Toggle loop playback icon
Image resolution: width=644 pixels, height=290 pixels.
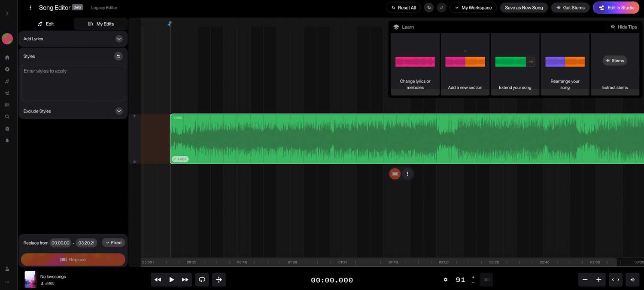tap(202, 280)
